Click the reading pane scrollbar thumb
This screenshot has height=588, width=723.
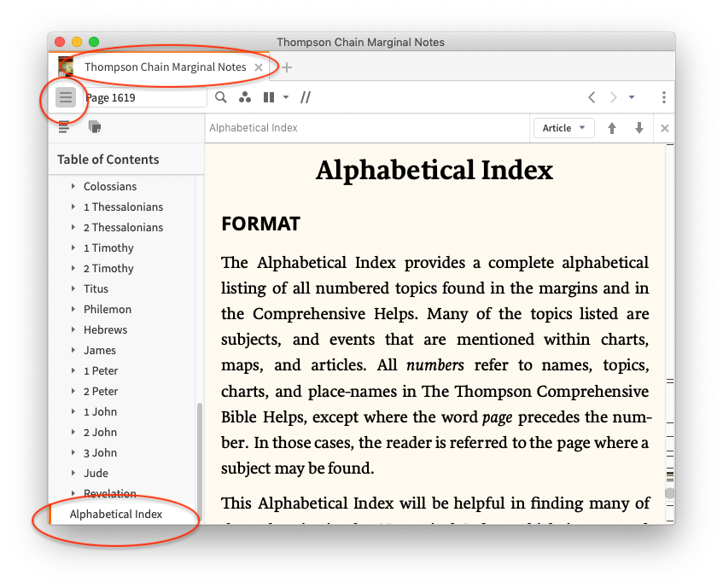coord(670,493)
